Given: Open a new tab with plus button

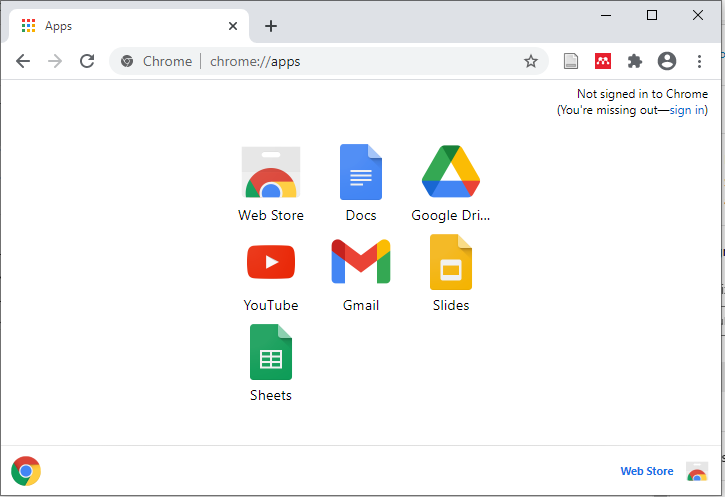Looking at the screenshot, I should point(271,26).
